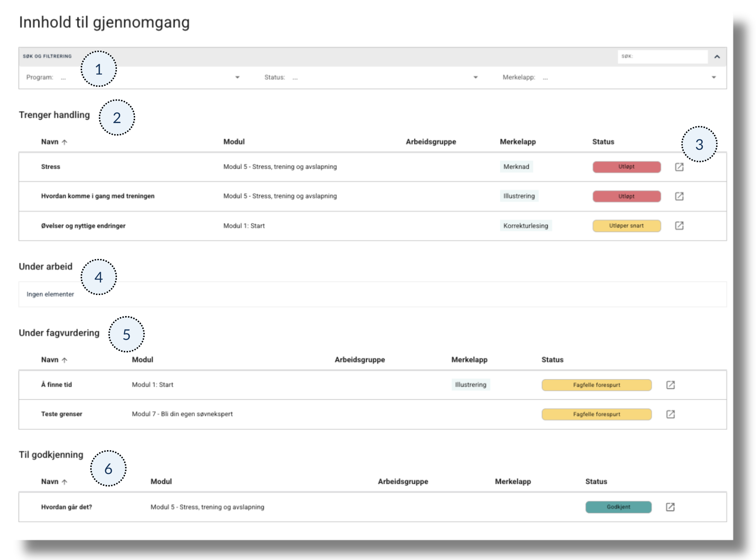Open 'Øvelser og nyttige endringer' external-link icon
756x560 pixels.
679,225
